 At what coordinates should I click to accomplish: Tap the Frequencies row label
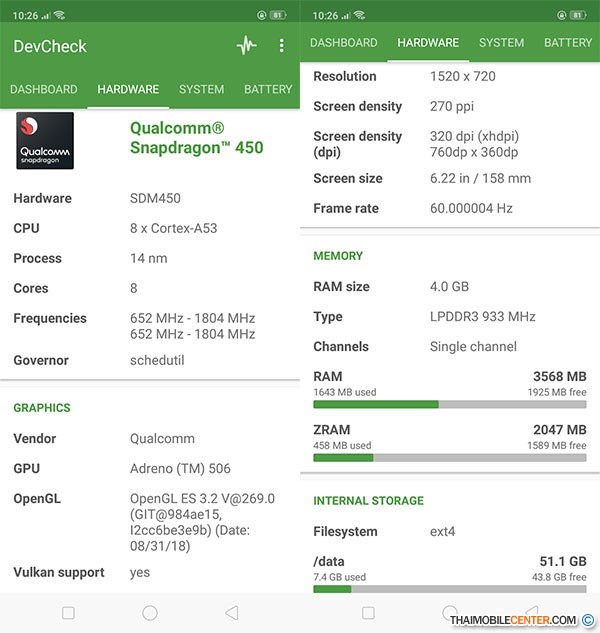(50, 319)
